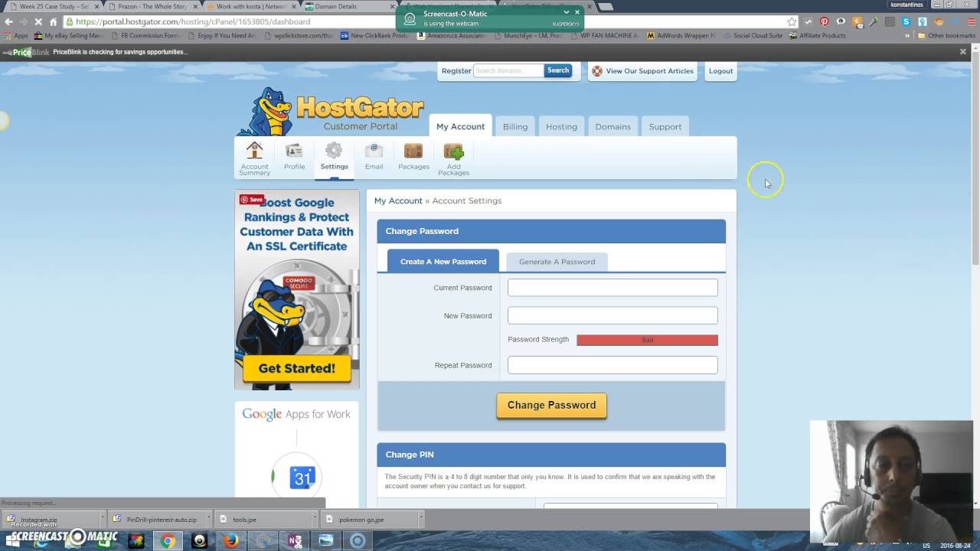Open the Google Calendar 31 icon
This screenshot has width=980, height=551.
302,478
